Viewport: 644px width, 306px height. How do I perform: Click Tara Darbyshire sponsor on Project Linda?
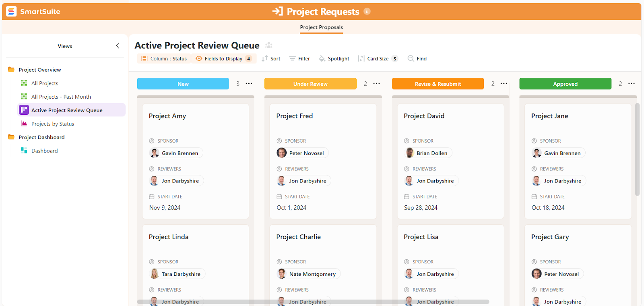tap(177, 274)
